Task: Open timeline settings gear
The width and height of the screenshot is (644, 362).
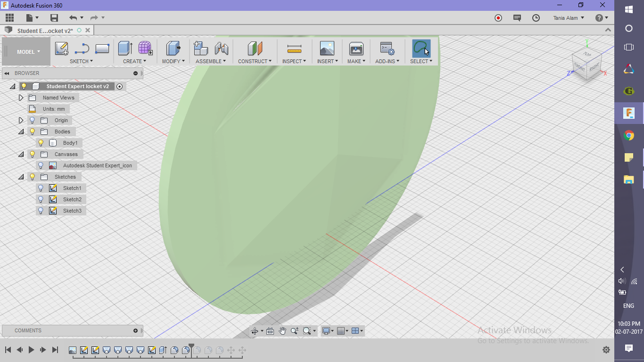Action: 606,350
